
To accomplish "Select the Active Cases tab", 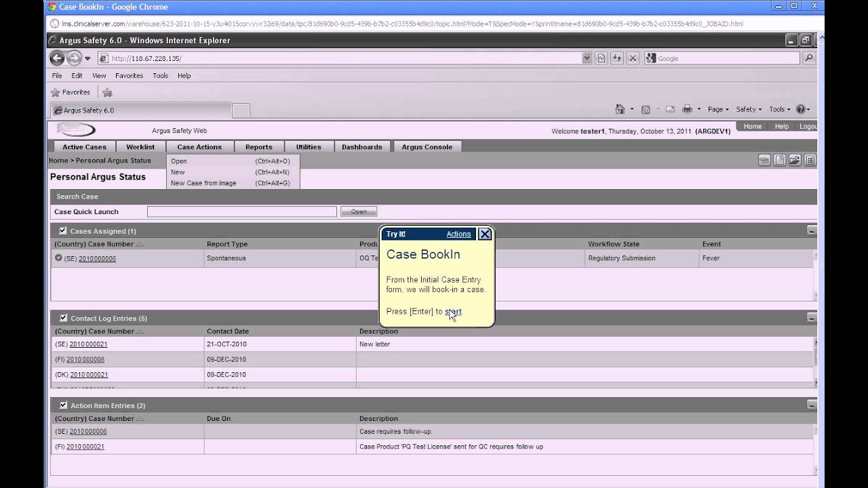I will click(84, 146).
